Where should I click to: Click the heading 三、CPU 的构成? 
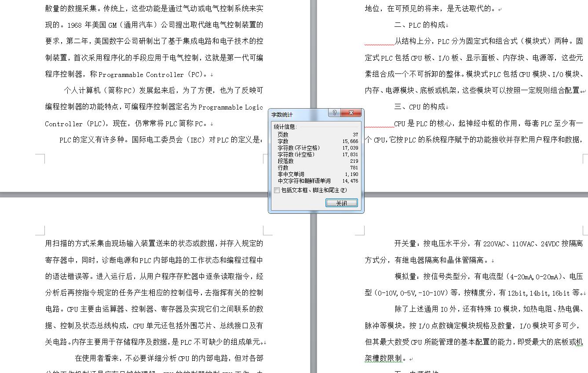(x=421, y=107)
